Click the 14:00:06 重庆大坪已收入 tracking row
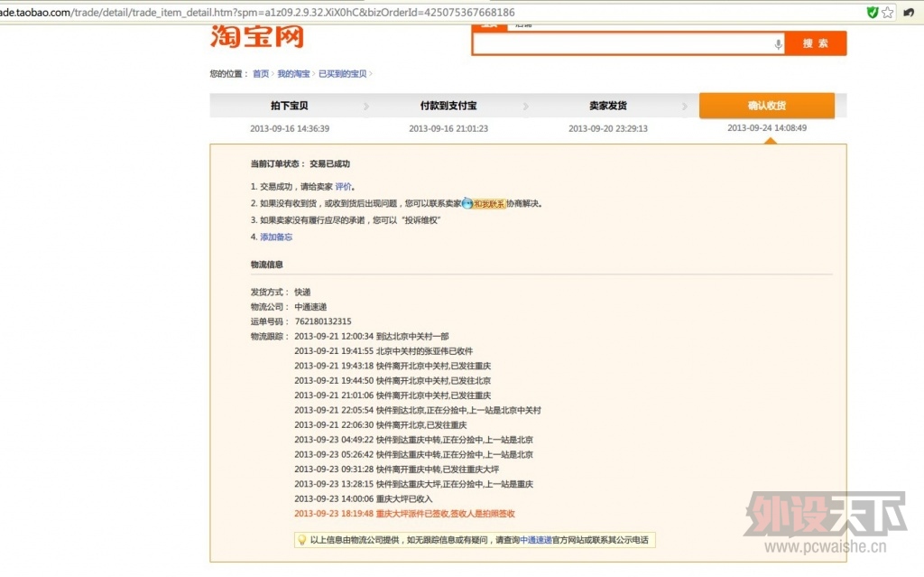The width and height of the screenshot is (924, 577). [x=364, y=498]
